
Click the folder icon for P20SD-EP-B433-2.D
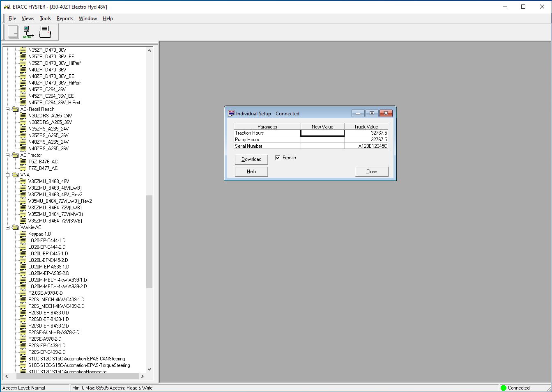pos(23,326)
